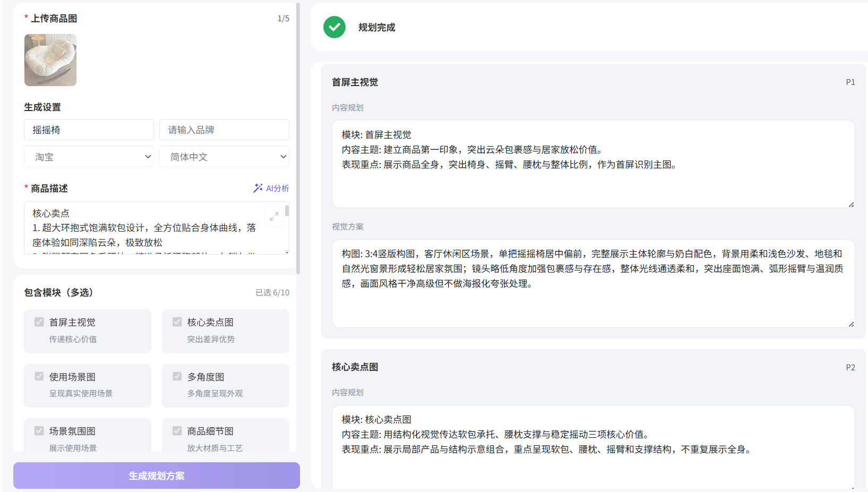Click the product description inner scrollbar
The image size is (868, 492).
287,211
